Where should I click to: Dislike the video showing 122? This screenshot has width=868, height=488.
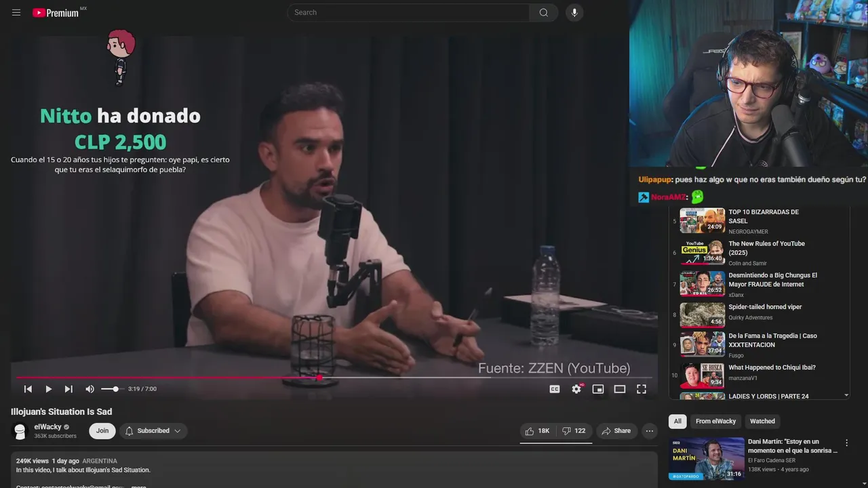[x=574, y=431]
